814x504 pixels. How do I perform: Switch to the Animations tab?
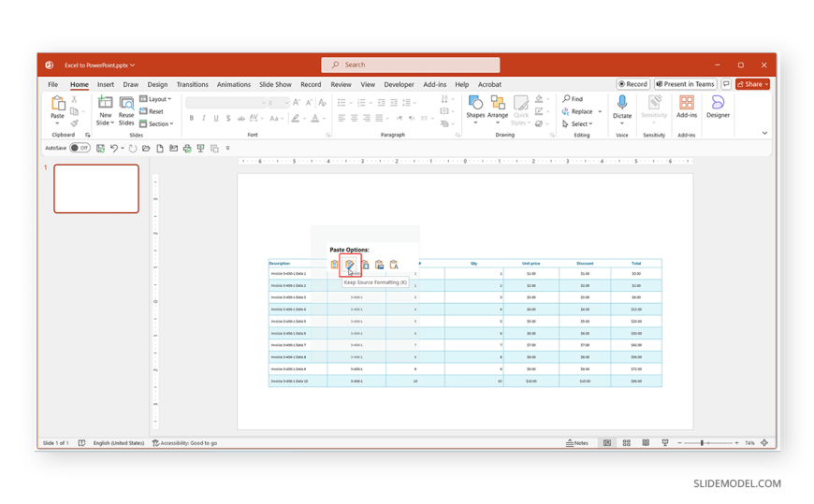[234, 84]
